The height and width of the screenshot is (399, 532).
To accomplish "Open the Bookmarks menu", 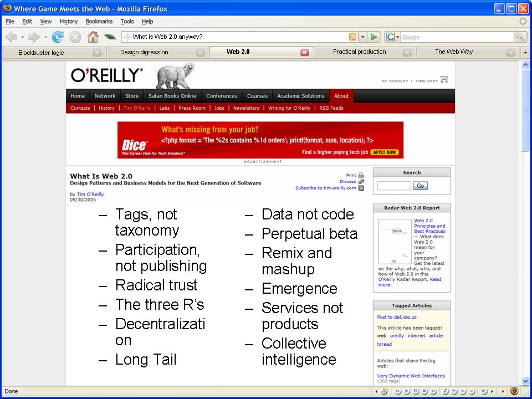I will point(99,22).
